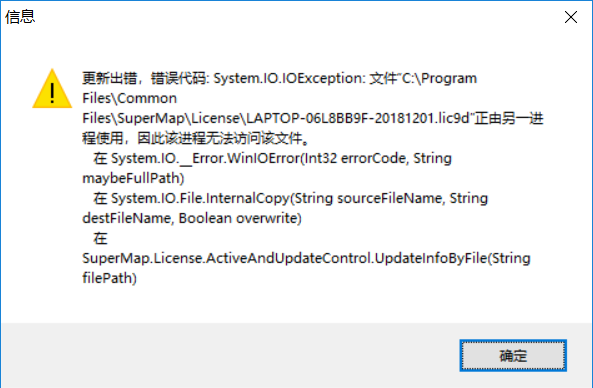Screen dimensions: 593x388
Task: Click the gray footer area beside 确定
Action: click(227, 355)
